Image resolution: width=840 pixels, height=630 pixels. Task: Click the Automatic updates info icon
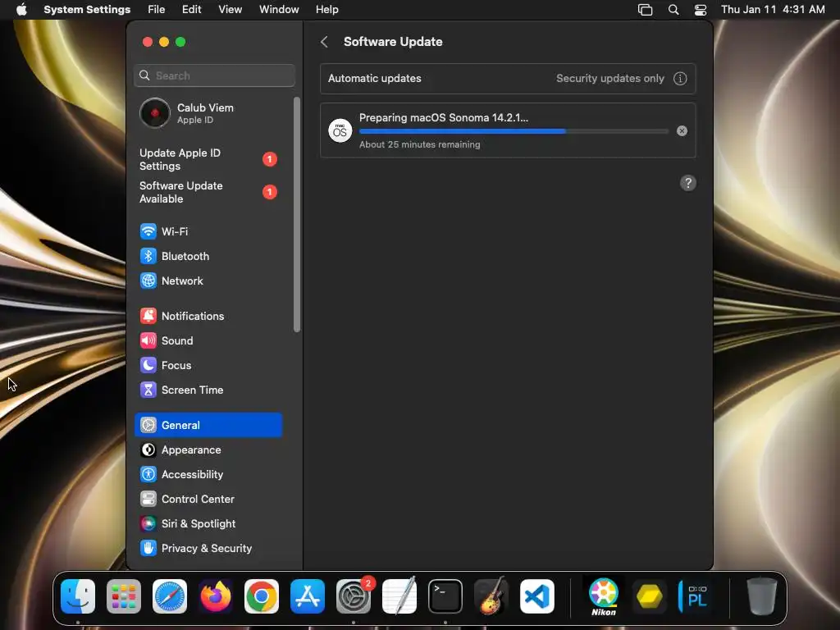[680, 78]
